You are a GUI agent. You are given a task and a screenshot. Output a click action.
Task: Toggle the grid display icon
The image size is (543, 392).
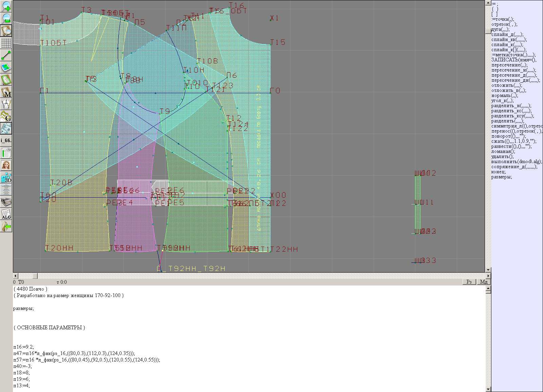click(6, 43)
